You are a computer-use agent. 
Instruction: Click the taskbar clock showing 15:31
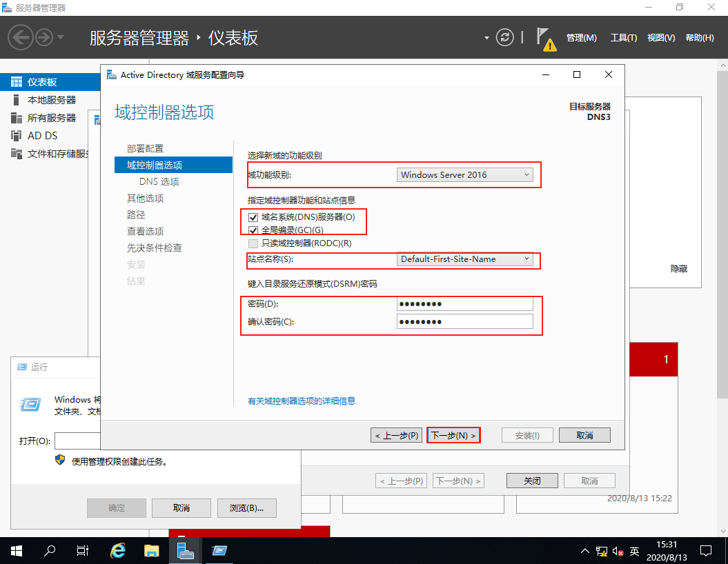[667, 551]
